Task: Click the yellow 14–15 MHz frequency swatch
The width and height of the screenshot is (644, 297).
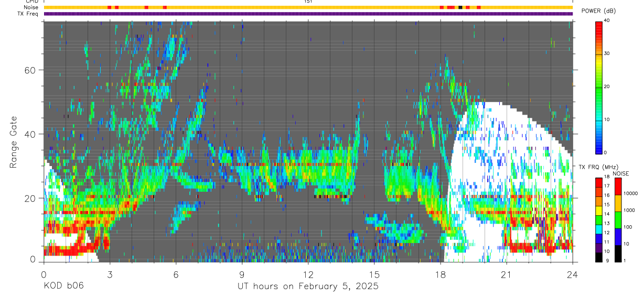Action: [x=599, y=210]
